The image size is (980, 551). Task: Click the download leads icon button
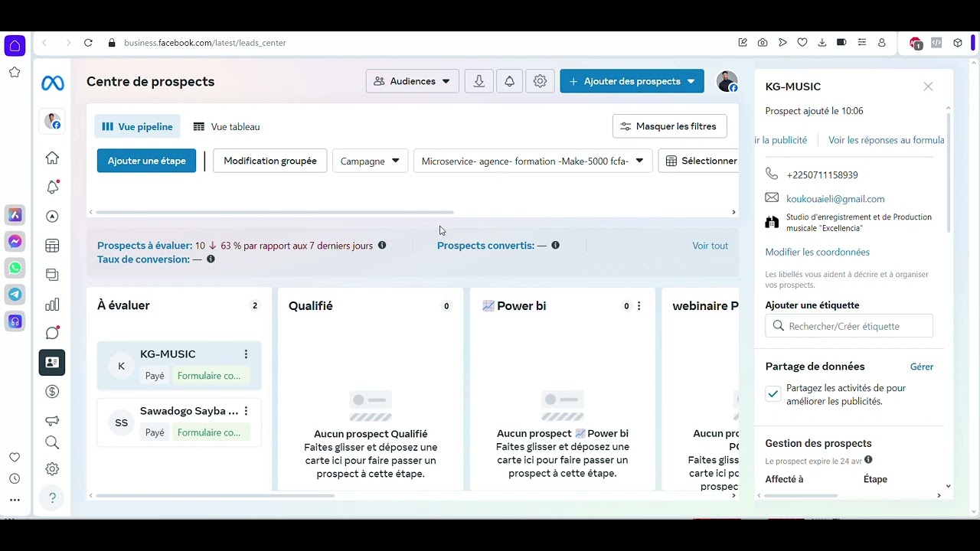click(479, 81)
